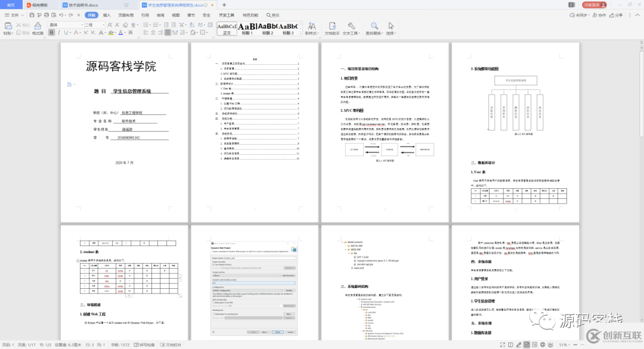Viewport: 644px width, 349px height.
Task: Expand the styles gallery arrow
Action: [300, 33]
